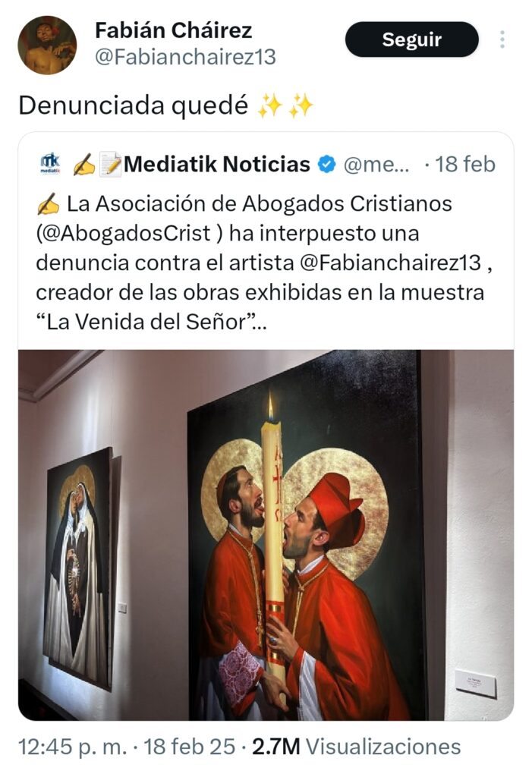Open the quoted tweet's 18 feb date
The height and width of the screenshot is (777, 532).
pos(465,165)
